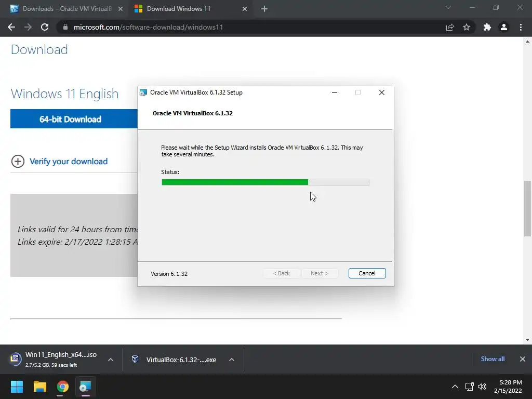Close the Downloads Oracle VM VirtualBox tab
Viewport: 532px width, 399px height.
coord(121,9)
